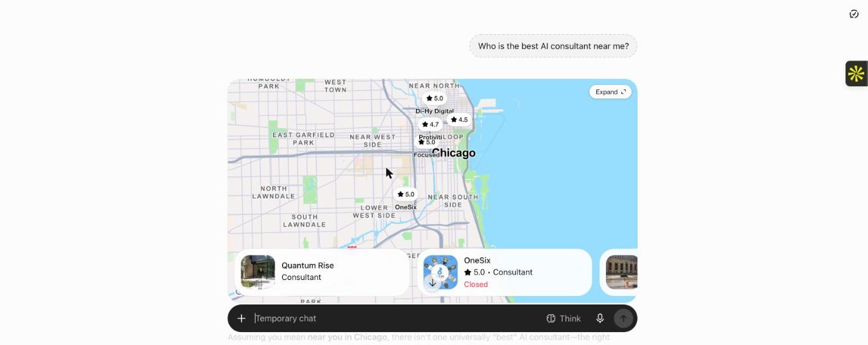Toggle the Think mode button
This screenshot has height=345, width=868.
(x=563, y=318)
